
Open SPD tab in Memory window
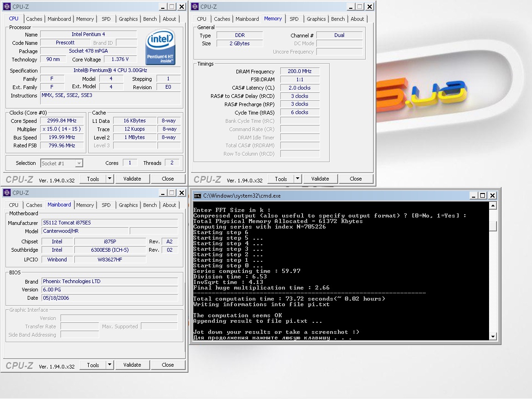coord(294,19)
